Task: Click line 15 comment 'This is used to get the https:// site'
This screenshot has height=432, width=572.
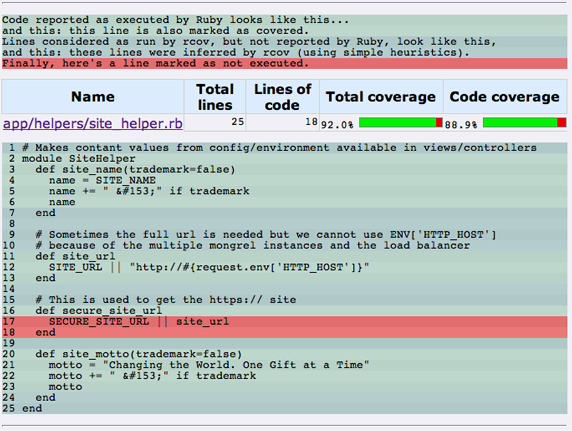Action: click(x=285, y=300)
